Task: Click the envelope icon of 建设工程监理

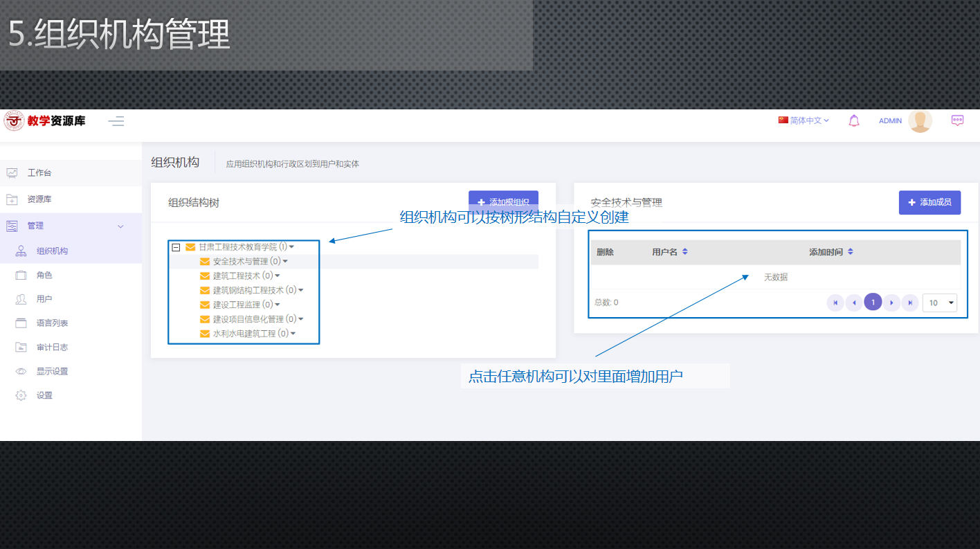Action: tap(205, 305)
